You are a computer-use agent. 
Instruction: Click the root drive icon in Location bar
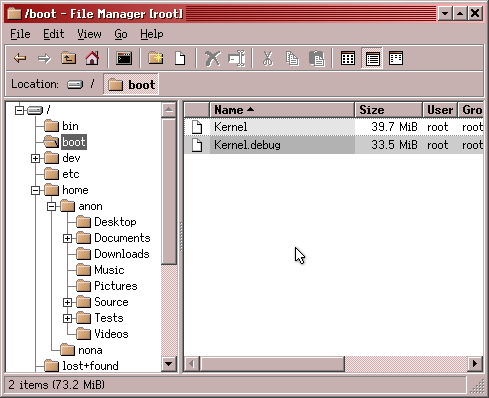[x=75, y=84]
